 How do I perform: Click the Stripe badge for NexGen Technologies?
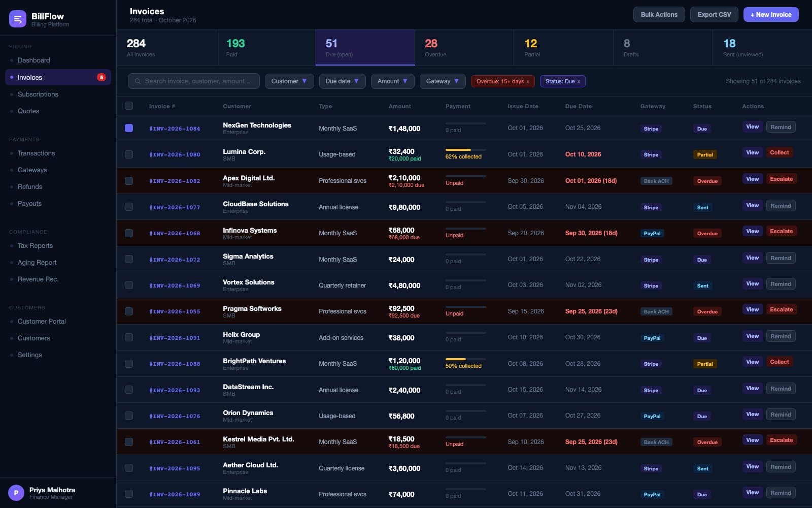[x=651, y=129]
